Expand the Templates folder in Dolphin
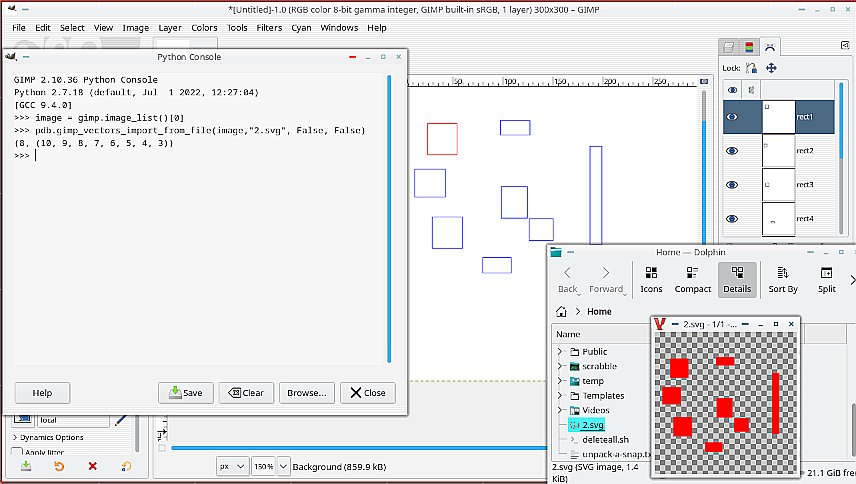Viewport: 856px width, 484px height. pyautogui.click(x=560, y=396)
